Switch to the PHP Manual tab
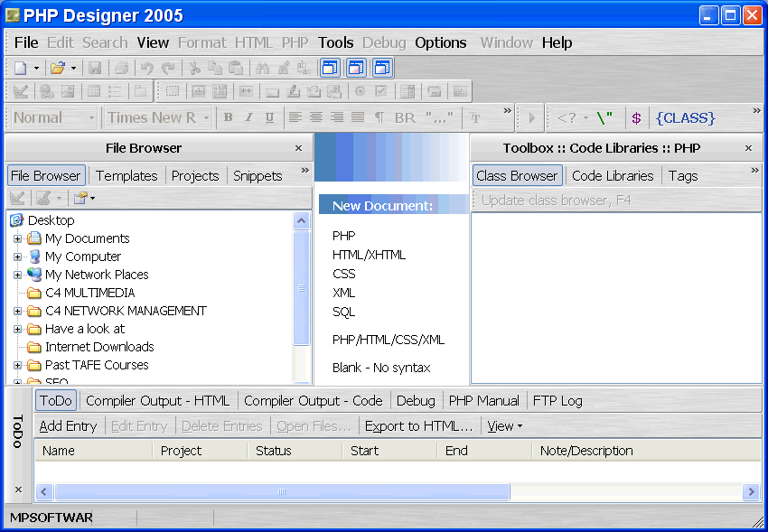This screenshot has height=532, width=768. (x=484, y=401)
